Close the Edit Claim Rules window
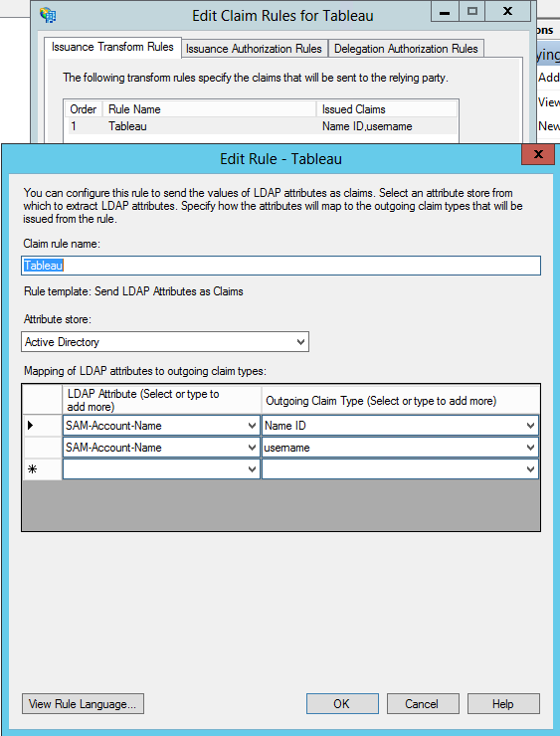 (507, 11)
